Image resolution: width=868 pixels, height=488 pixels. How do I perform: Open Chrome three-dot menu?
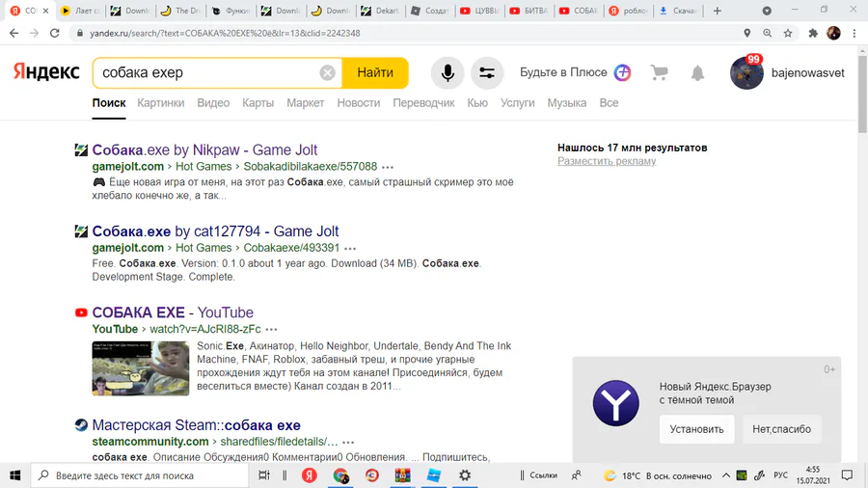point(854,33)
